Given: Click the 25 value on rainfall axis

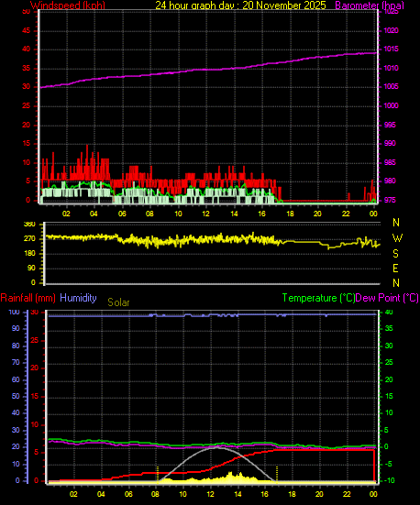Looking at the screenshot, I should (34, 340).
